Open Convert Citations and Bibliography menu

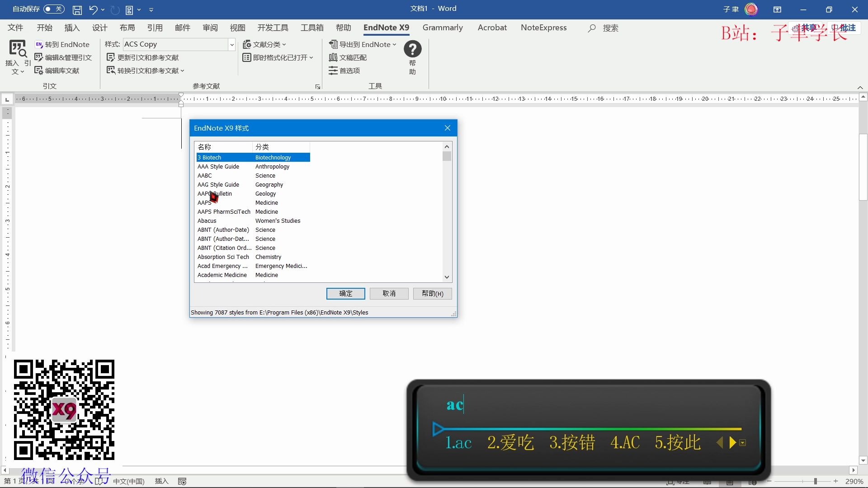[x=145, y=70]
